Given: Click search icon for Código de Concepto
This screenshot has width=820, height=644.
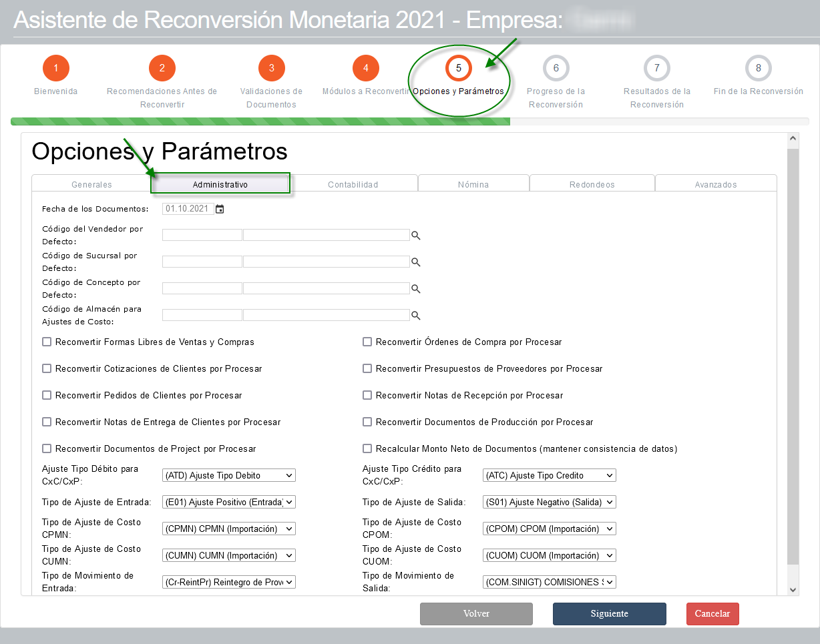Looking at the screenshot, I should (x=415, y=289).
